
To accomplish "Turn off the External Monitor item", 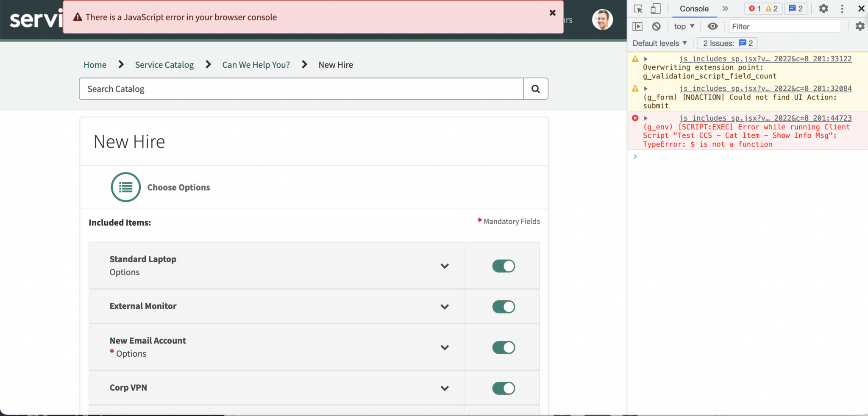I will click(504, 306).
